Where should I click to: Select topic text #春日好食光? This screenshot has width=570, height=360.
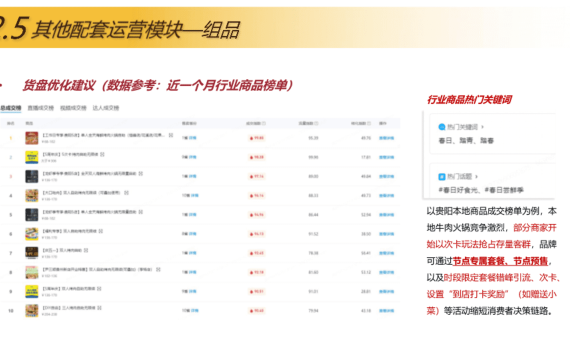click(x=458, y=190)
